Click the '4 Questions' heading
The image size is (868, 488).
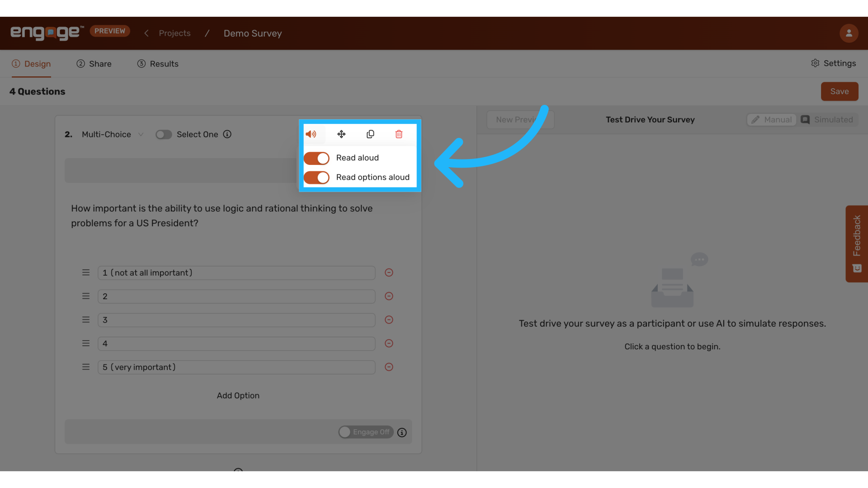click(38, 91)
